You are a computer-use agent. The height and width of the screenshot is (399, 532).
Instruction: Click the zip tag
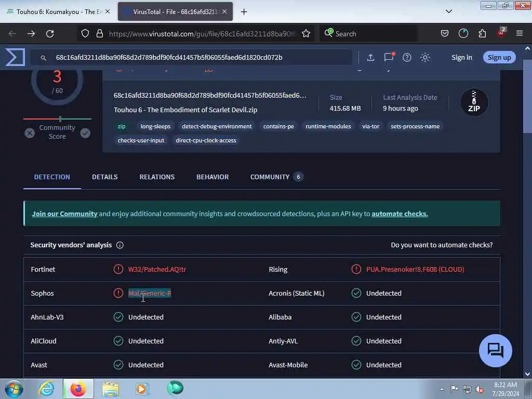[x=122, y=126]
